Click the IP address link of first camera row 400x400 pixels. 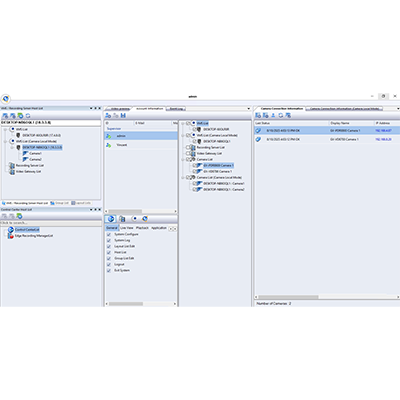point(383,131)
